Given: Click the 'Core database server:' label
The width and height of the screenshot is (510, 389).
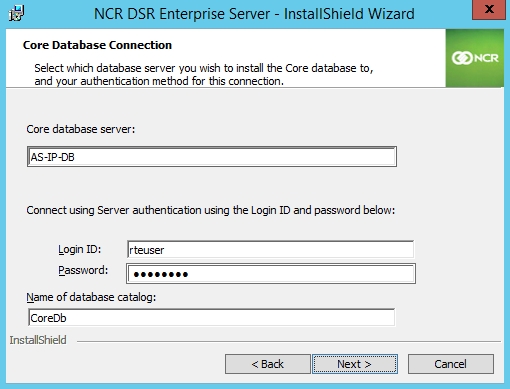Looking at the screenshot, I should click(81, 129).
